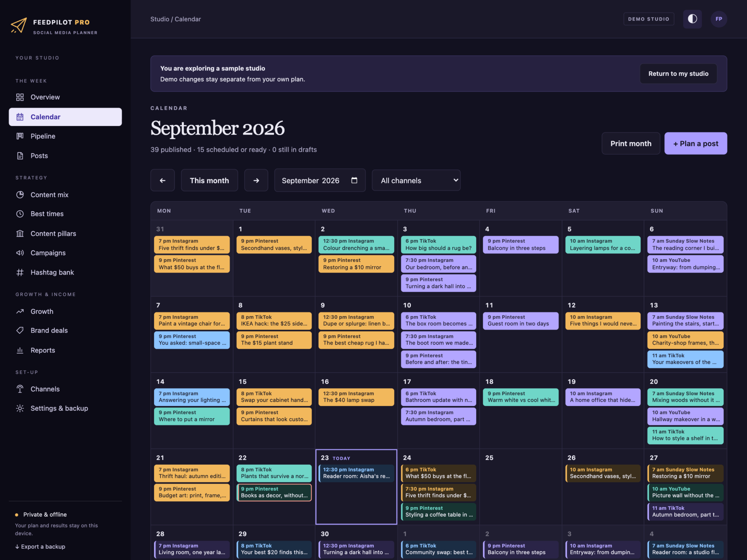Open 'Reader room: Aisha's re...' on today

point(356,473)
